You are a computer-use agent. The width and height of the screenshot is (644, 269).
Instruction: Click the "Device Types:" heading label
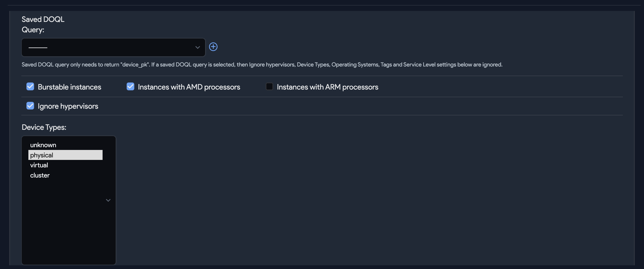(x=44, y=127)
